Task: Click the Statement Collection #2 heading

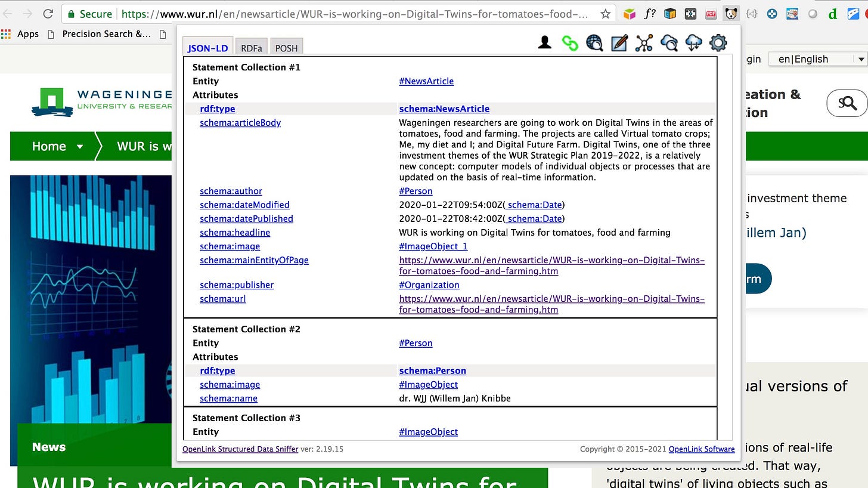Action: [246, 329]
